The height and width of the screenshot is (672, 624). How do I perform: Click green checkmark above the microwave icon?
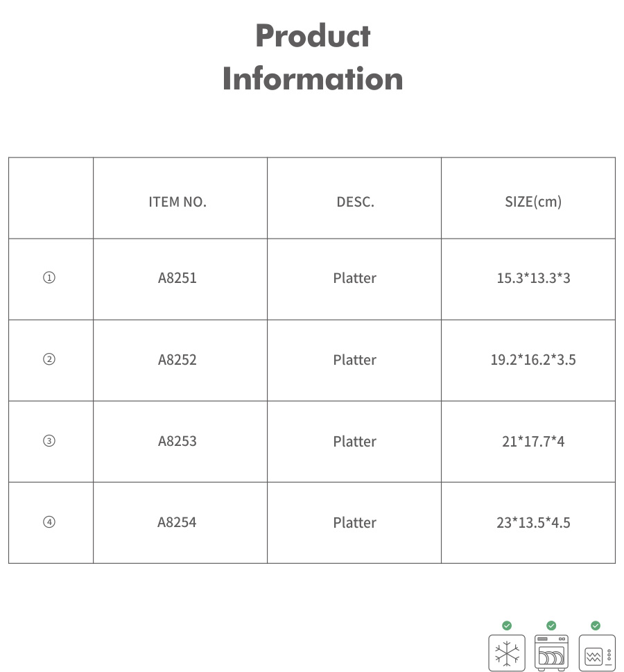[596, 626]
